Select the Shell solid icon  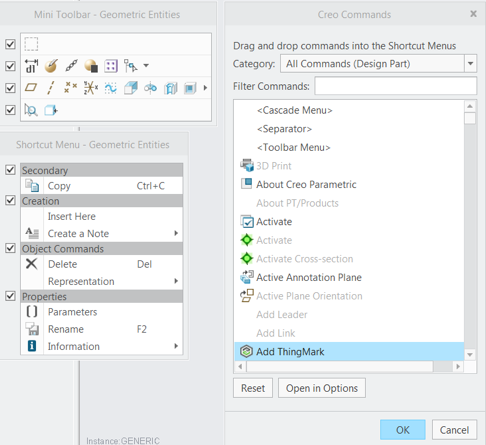point(190,88)
